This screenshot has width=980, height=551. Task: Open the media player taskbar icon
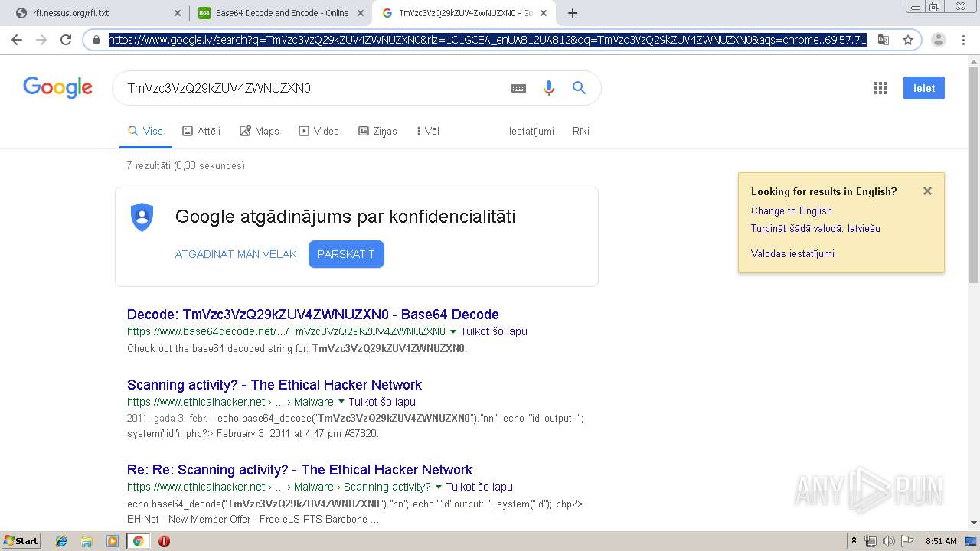coord(113,541)
